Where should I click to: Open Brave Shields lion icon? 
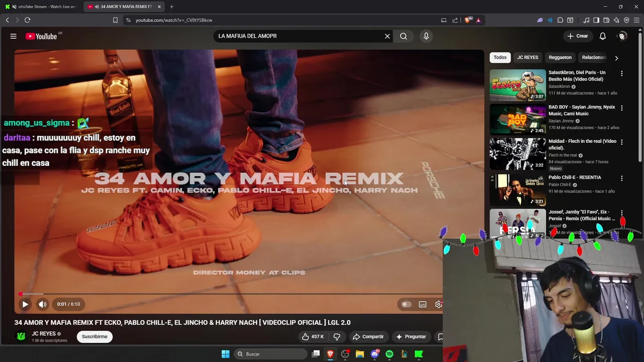(x=467, y=20)
